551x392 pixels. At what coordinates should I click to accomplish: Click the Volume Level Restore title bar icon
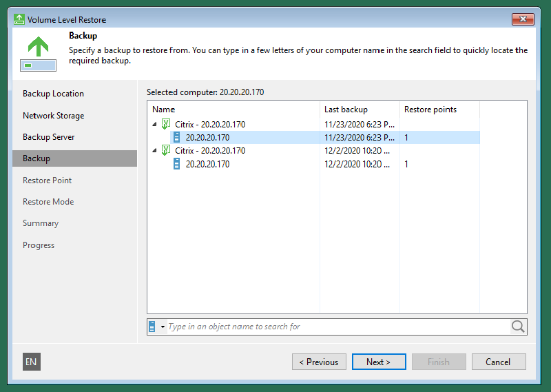19,19
